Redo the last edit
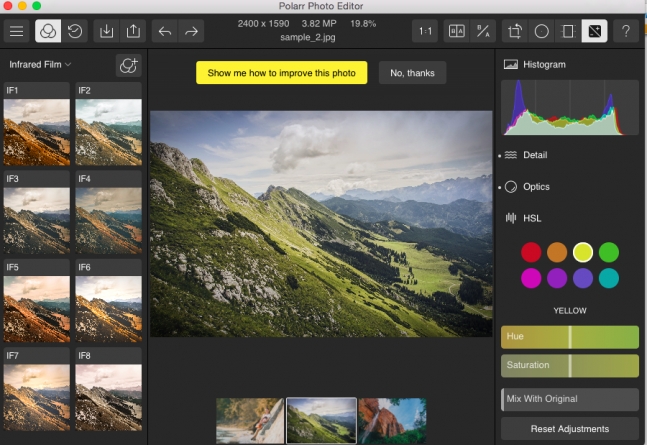The width and height of the screenshot is (647, 445). pyautogui.click(x=191, y=31)
